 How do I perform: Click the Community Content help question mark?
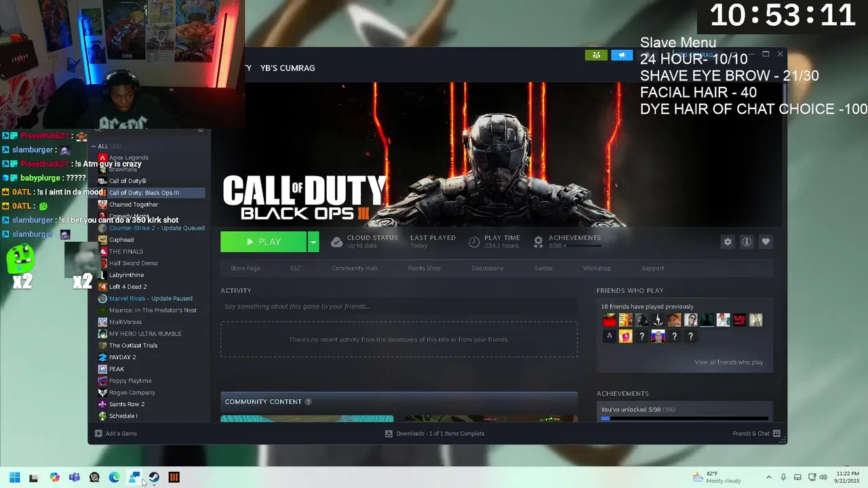pos(308,402)
